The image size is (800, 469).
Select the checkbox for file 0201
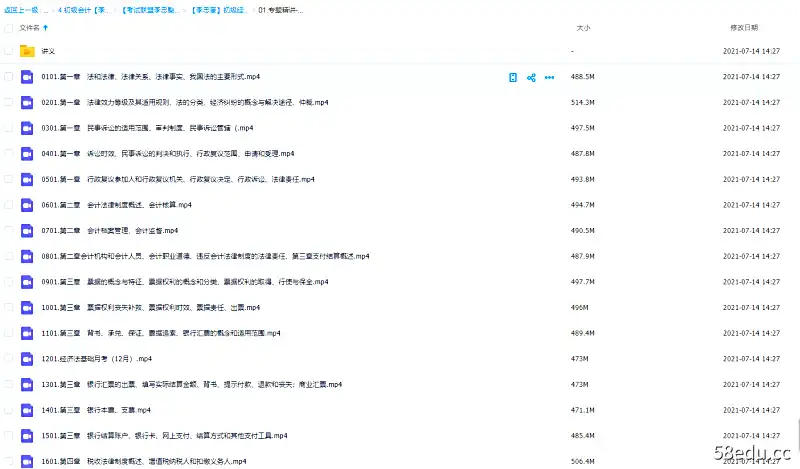click(9, 102)
